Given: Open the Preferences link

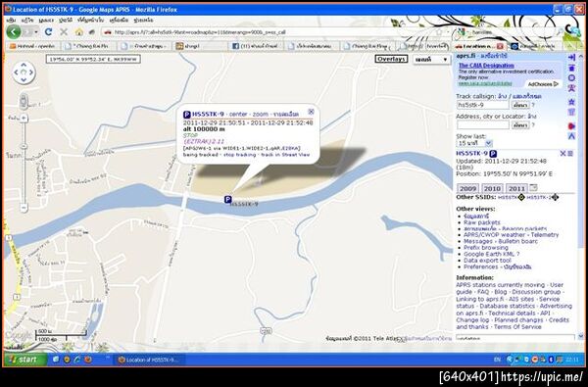Looking at the screenshot, I should [481, 266].
